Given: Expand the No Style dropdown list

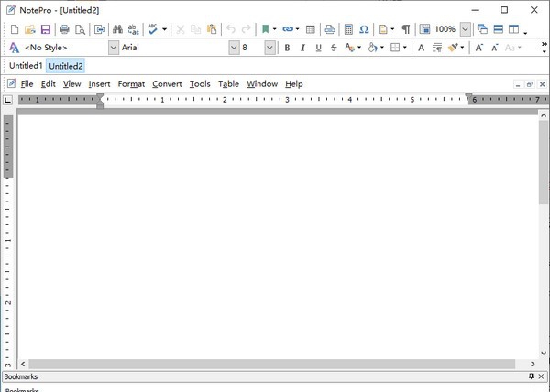Looking at the screenshot, I should point(114,48).
